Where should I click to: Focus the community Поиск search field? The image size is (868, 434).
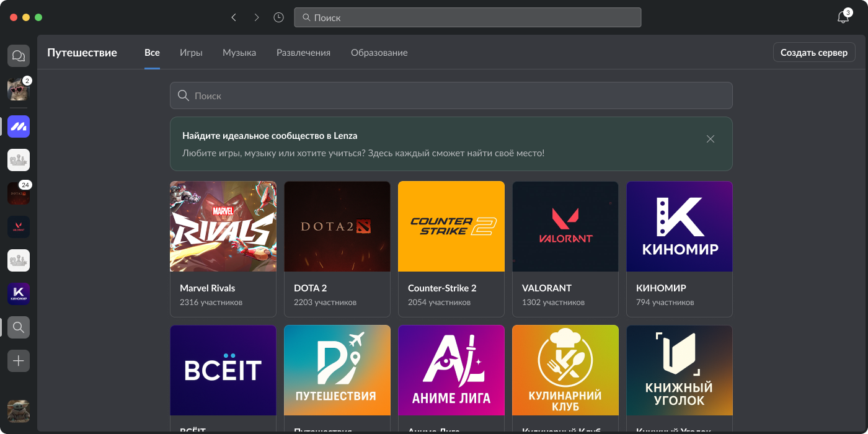[x=451, y=95]
